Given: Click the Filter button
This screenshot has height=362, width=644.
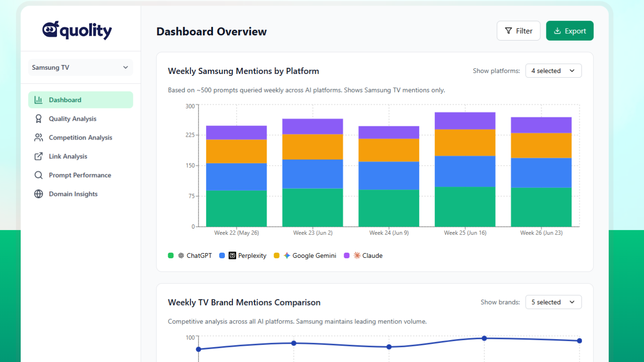Looking at the screenshot, I should (519, 31).
